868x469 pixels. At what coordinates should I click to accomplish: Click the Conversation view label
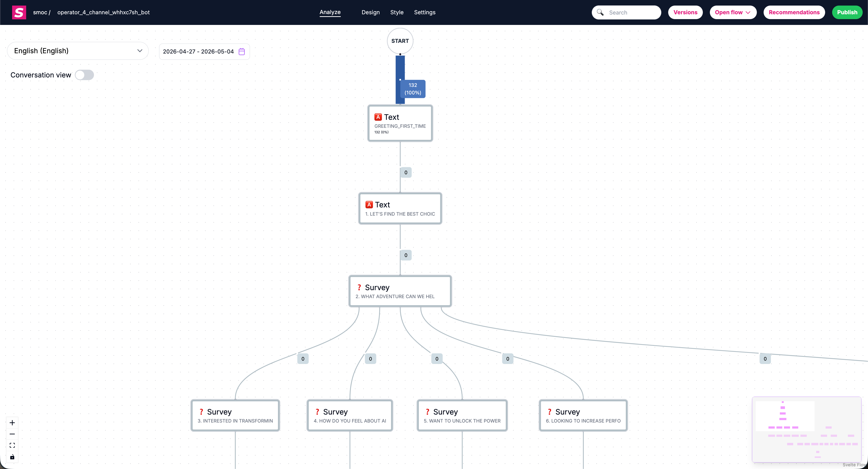(41, 75)
